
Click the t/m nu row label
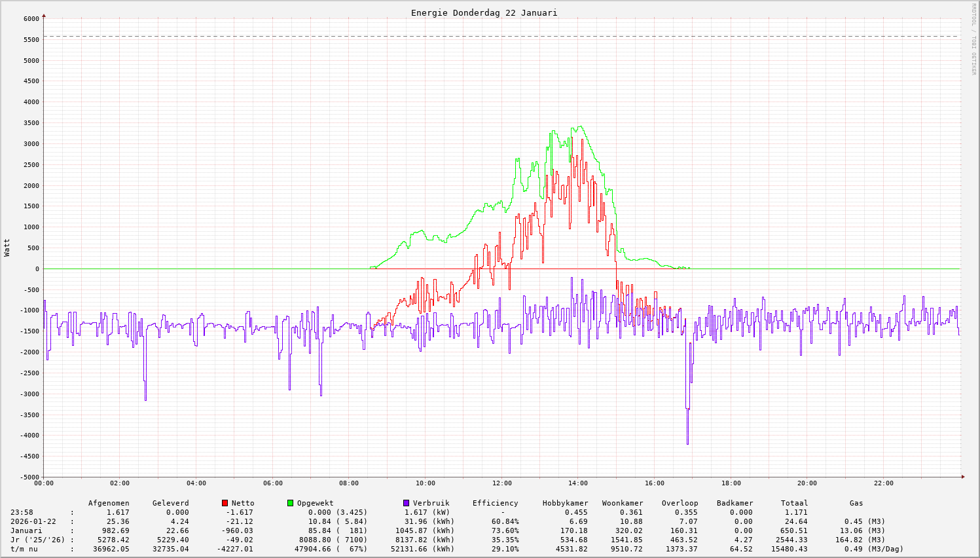(24, 549)
